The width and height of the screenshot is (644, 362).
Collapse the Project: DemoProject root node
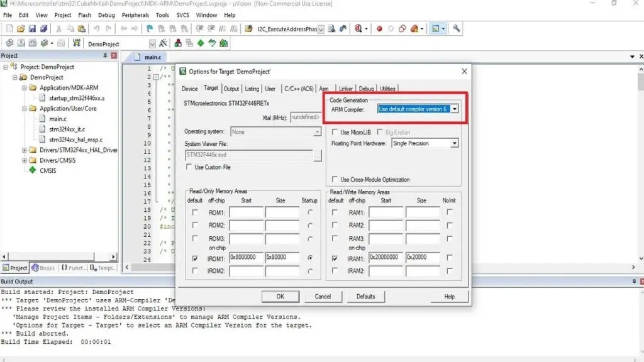tap(5, 67)
